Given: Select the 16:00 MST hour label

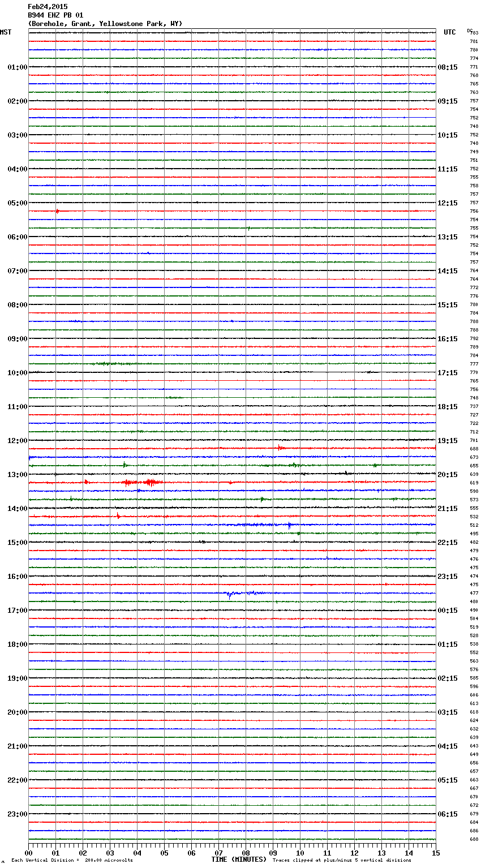Looking at the screenshot, I should point(18,577).
